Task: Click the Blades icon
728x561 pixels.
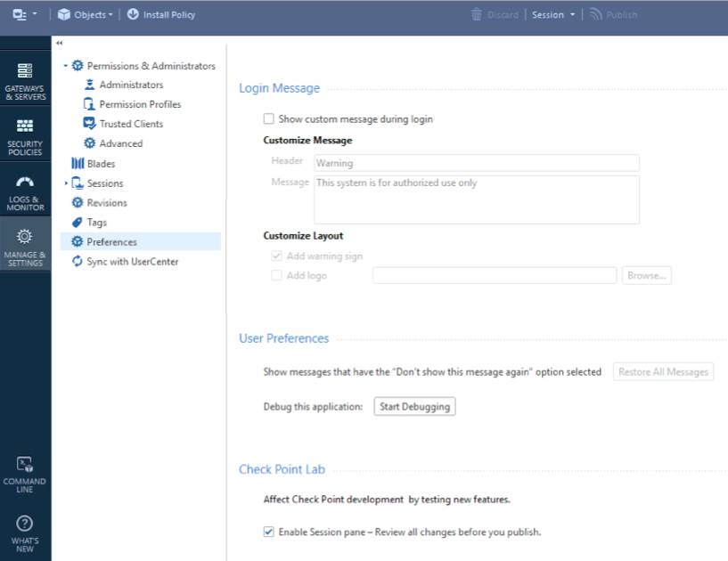Action: click(x=78, y=163)
